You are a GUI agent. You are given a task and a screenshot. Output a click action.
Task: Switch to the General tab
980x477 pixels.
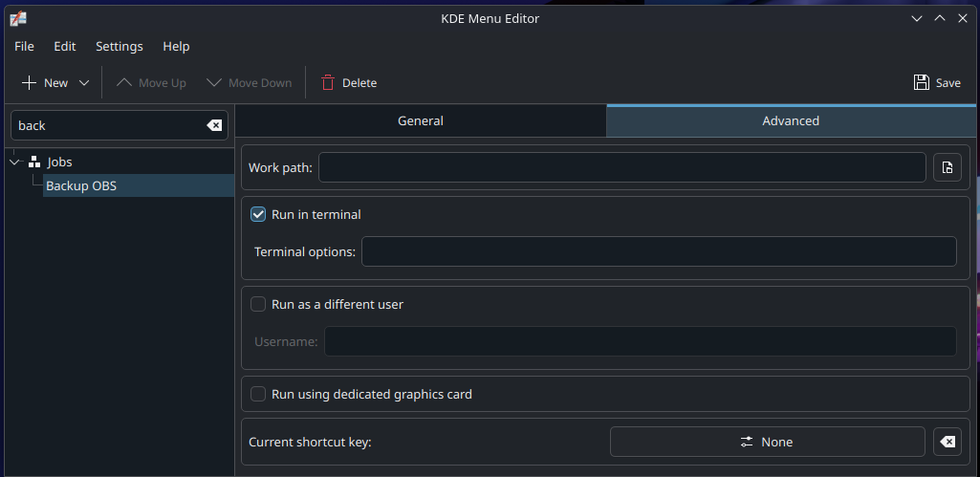(421, 120)
